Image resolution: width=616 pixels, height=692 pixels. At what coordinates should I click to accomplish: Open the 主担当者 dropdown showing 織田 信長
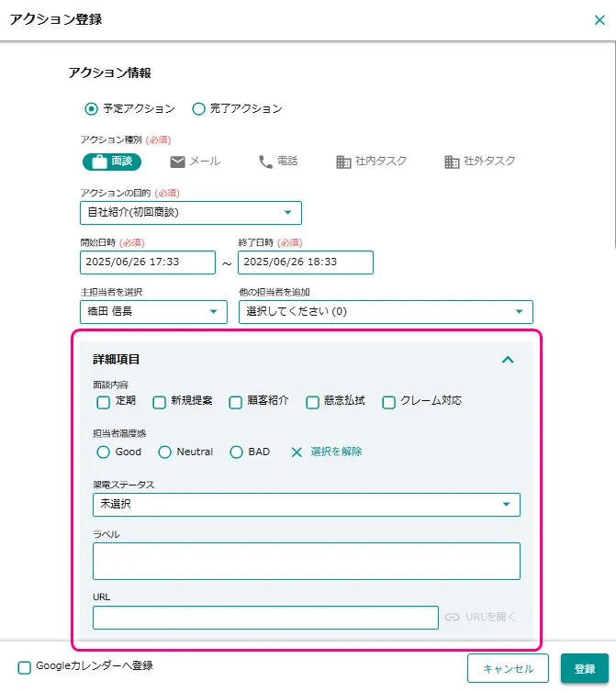click(x=153, y=312)
